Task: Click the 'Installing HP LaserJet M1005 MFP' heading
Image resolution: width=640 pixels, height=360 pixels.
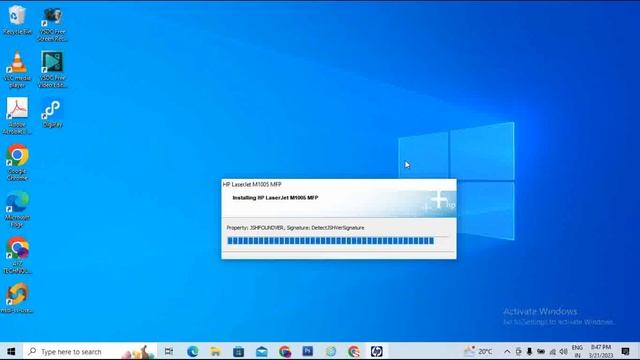Action: [275, 198]
